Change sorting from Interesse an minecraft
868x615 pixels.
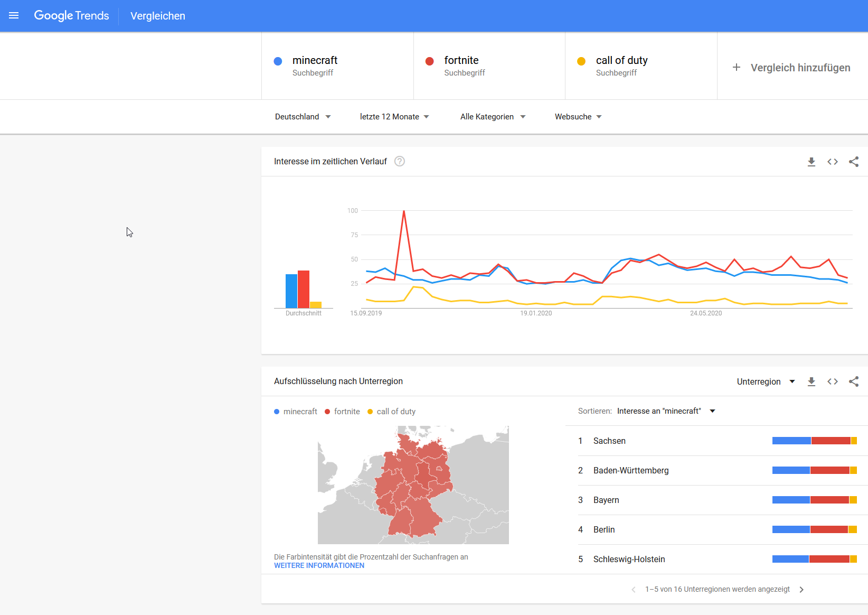point(666,411)
